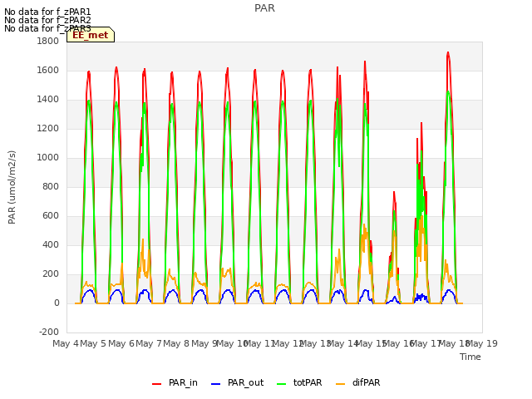
Task: Click the tallest PAR_in peak near May 18
Action: coord(448,53)
